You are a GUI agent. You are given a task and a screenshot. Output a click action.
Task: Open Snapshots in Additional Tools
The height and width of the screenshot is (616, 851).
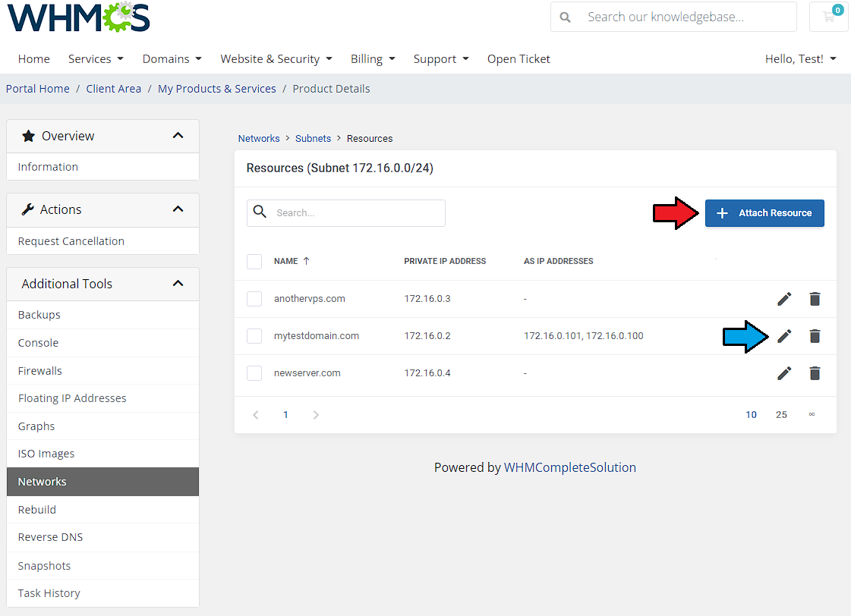pos(102,566)
